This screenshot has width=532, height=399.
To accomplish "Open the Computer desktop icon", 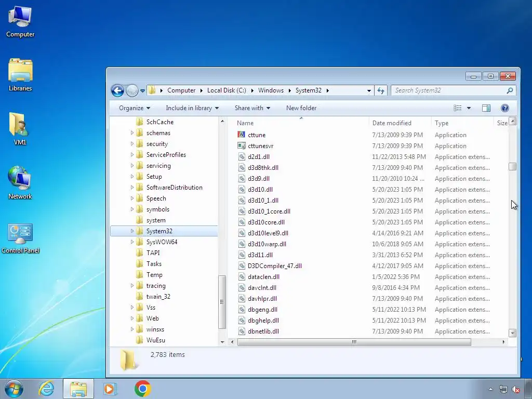I will click(x=20, y=22).
